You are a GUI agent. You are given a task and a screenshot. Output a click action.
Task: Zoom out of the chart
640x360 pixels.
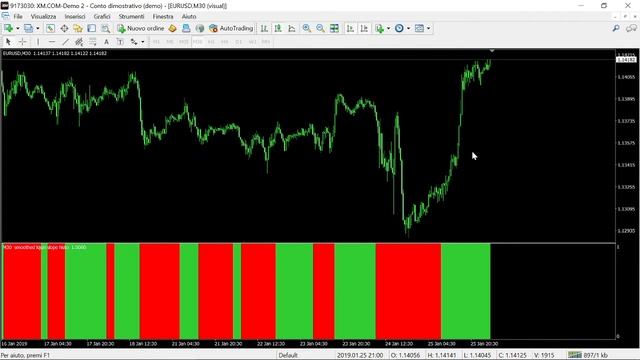(320, 28)
